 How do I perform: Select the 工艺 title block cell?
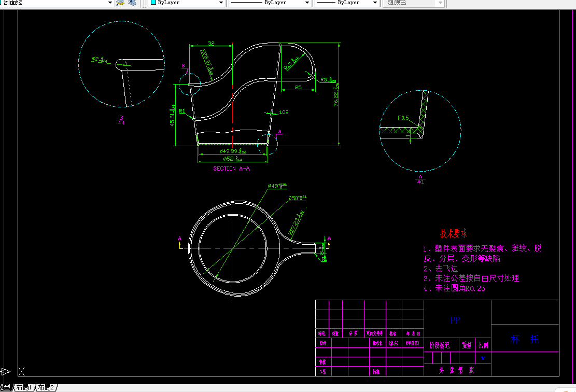pos(322,372)
